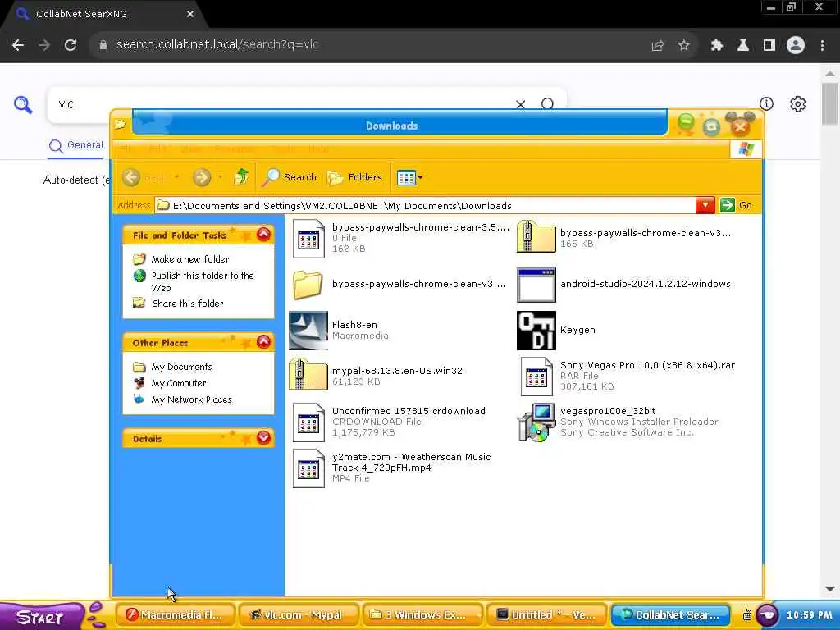The height and width of the screenshot is (630, 840).
Task: Click the Keygen file name text
Action: (577, 330)
